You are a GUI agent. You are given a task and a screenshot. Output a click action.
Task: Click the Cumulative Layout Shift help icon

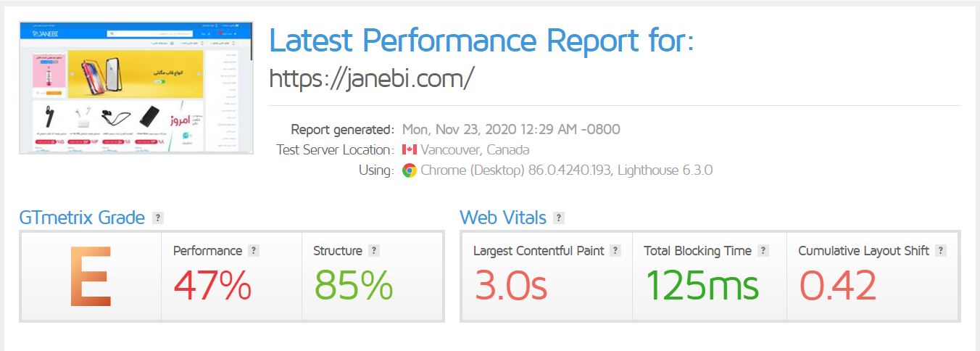(941, 251)
